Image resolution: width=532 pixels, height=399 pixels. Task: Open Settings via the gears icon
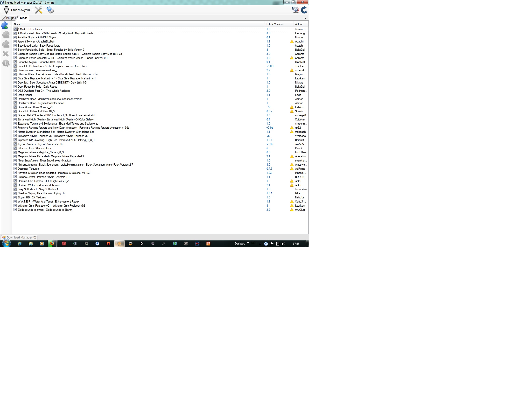(x=50, y=10)
